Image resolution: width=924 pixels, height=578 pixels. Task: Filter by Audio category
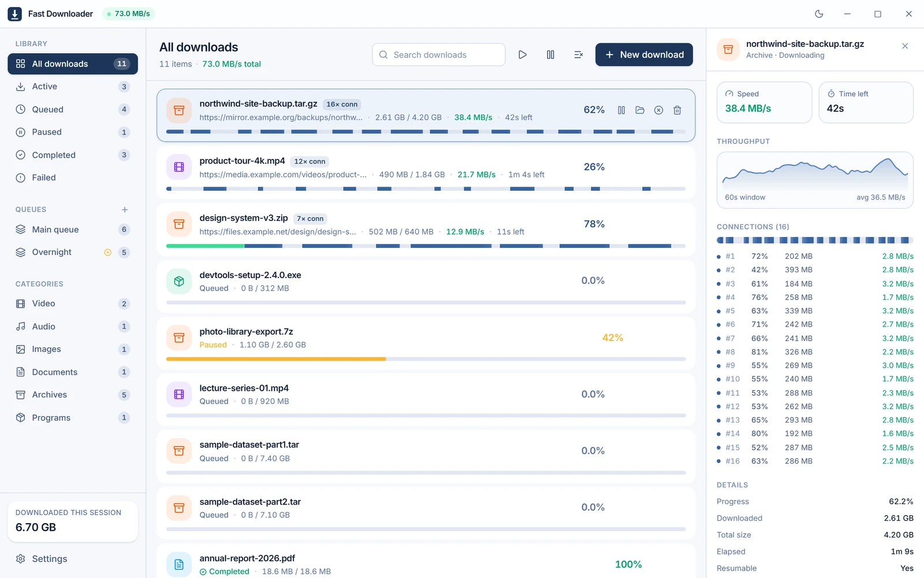73,327
